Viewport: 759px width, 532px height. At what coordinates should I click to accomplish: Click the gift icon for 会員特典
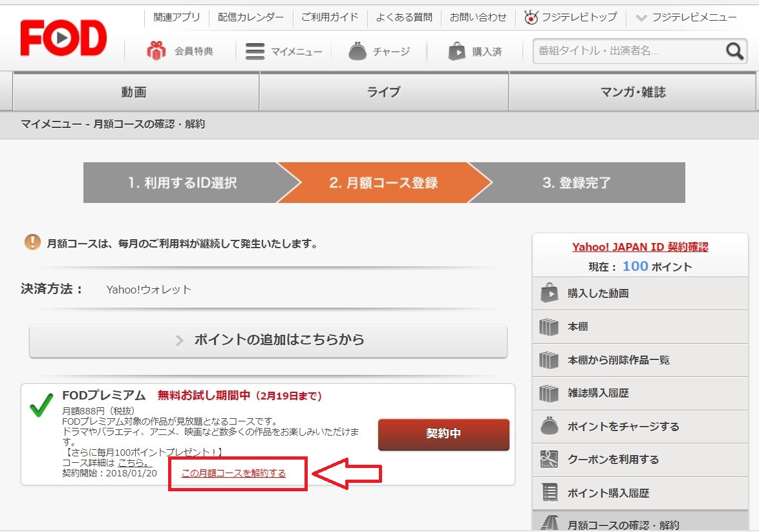pos(156,51)
